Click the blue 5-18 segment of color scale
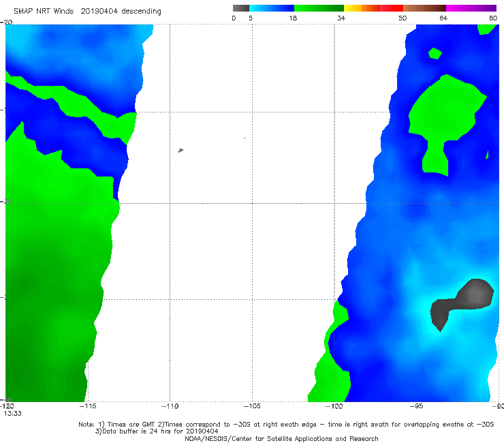504x443 pixels. tap(272, 8)
